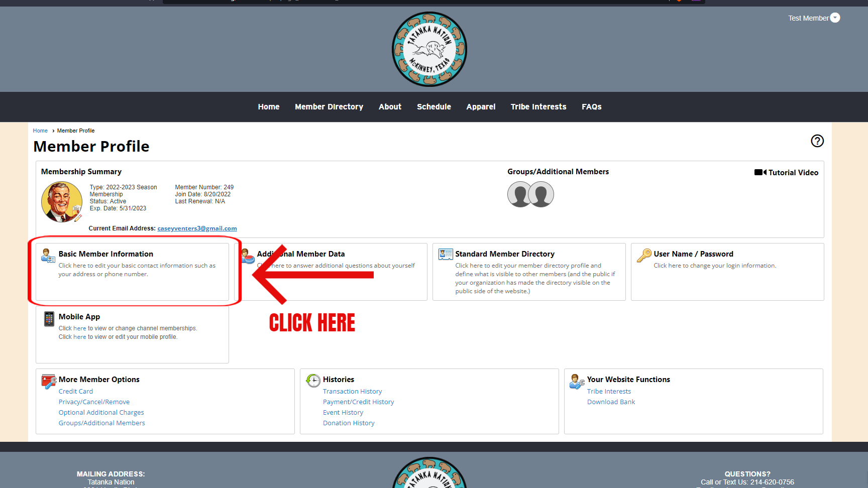Click the Tatanka Nation header logo
The height and width of the screenshot is (488, 868).
point(429,49)
